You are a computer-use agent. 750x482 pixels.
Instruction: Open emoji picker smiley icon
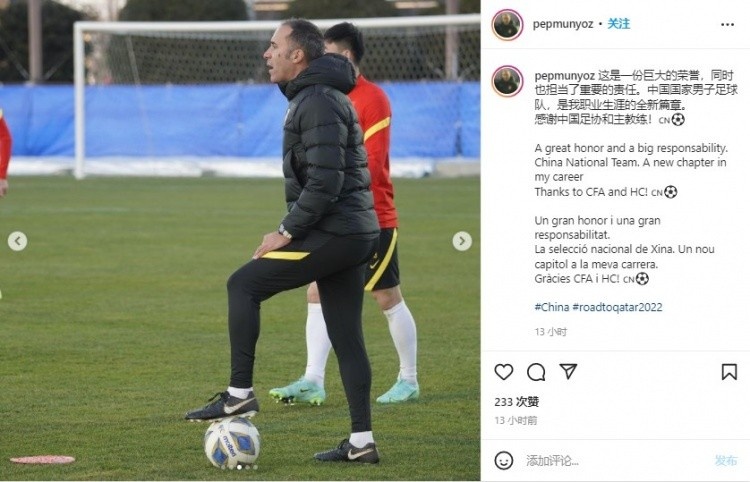click(x=504, y=460)
